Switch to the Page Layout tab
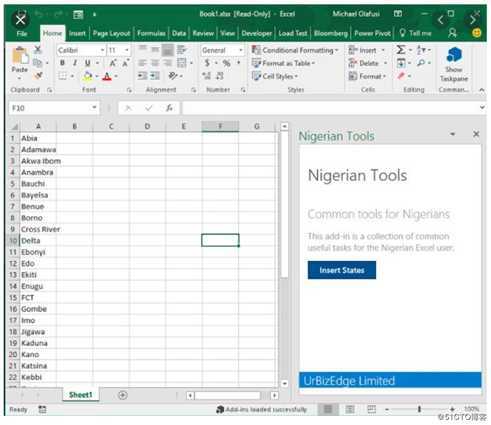Image resolution: width=491 pixels, height=425 pixels. pos(111,34)
